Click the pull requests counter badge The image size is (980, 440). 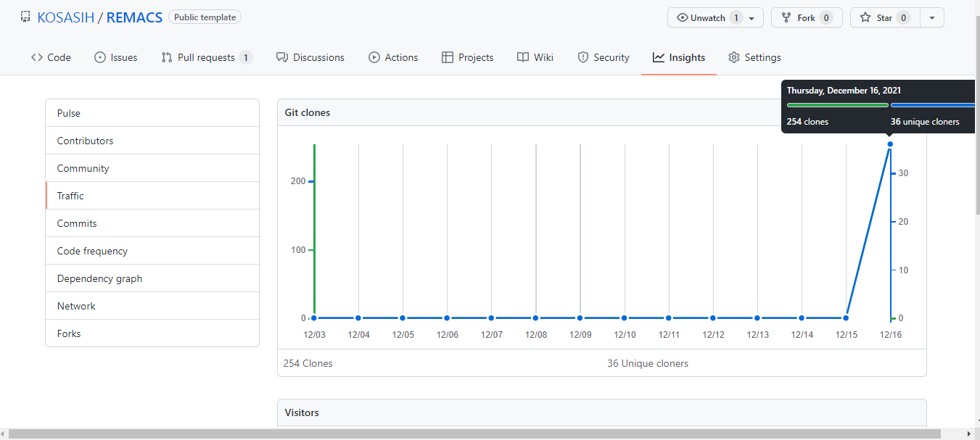[x=246, y=57]
